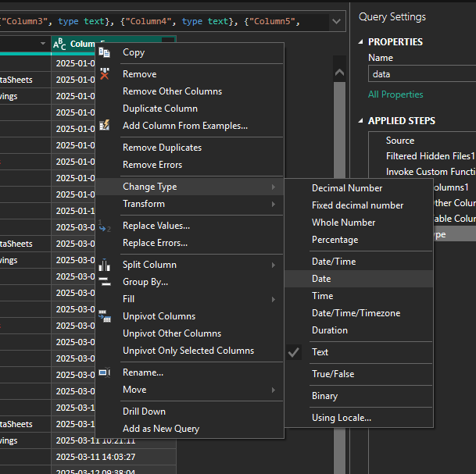Image resolution: width=476 pixels, height=474 pixels.
Task: Open the Fill submenu
Action: (x=190, y=299)
